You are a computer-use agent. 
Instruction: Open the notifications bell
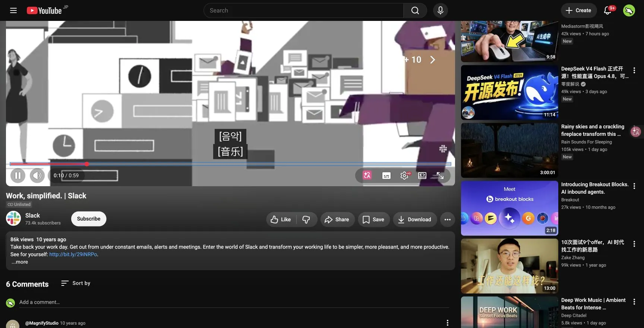607,10
